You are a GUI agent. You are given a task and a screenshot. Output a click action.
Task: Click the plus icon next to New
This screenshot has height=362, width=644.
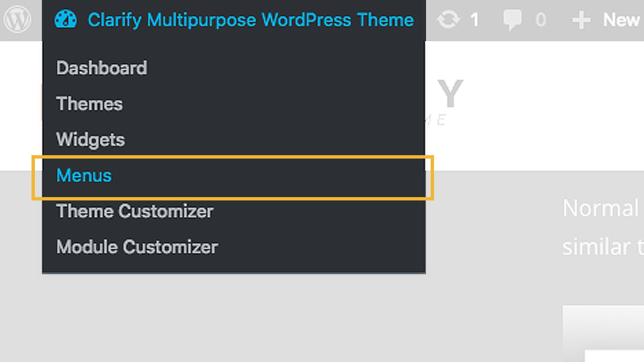click(581, 20)
